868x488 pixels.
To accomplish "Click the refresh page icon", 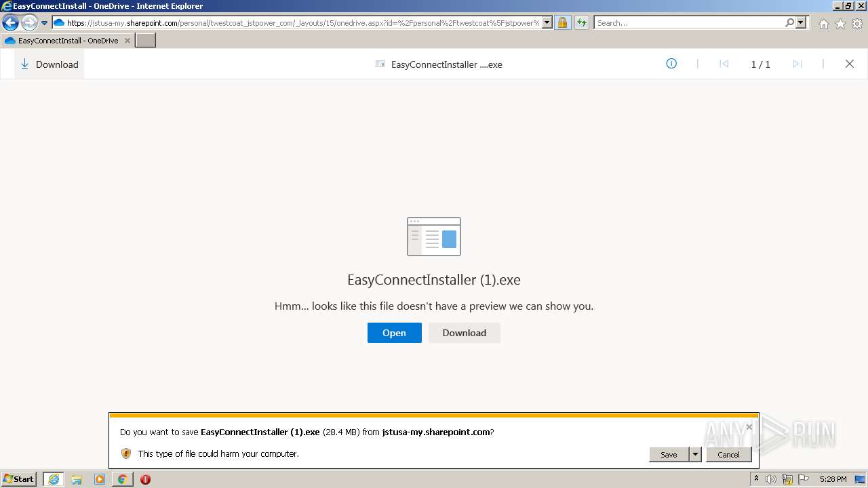I will point(581,23).
